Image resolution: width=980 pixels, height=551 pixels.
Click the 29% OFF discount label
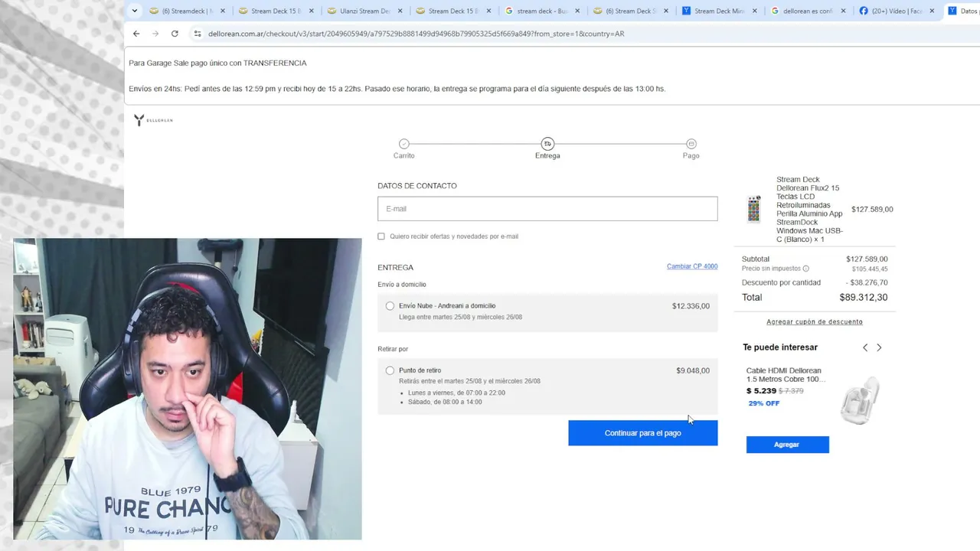point(764,403)
